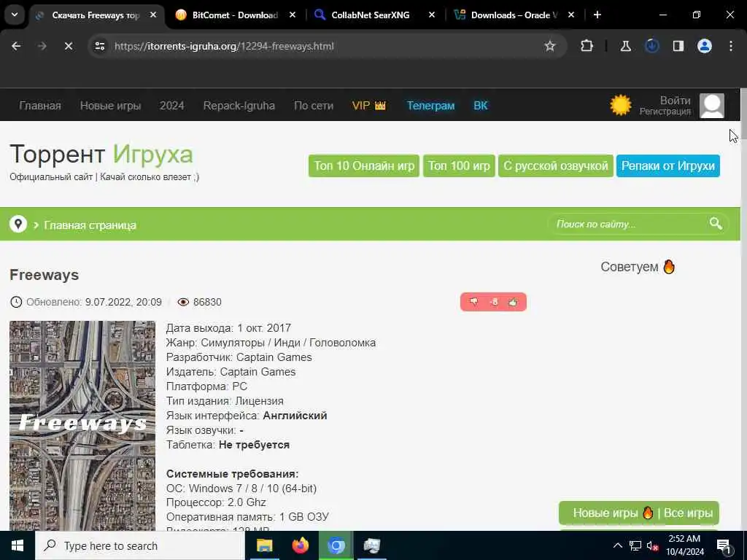747x560 pixels.
Task: Open Топ 100 игр button
Action: click(x=459, y=166)
